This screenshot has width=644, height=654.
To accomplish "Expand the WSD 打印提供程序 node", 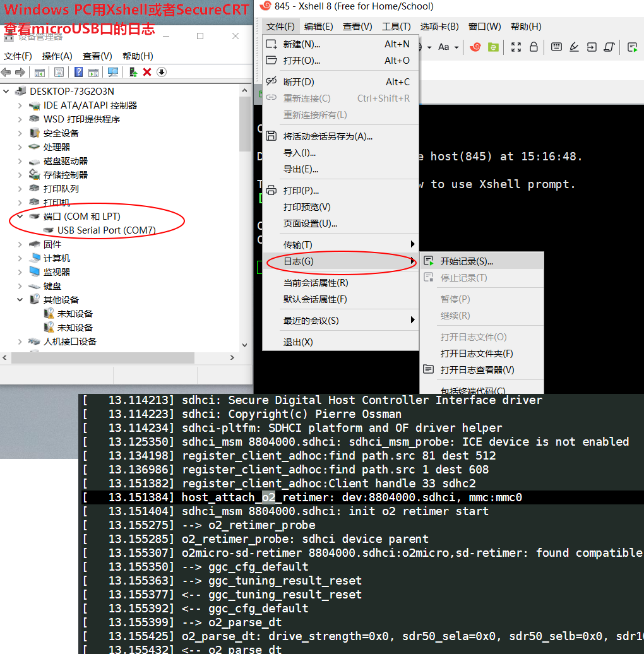I will coord(20,119).
